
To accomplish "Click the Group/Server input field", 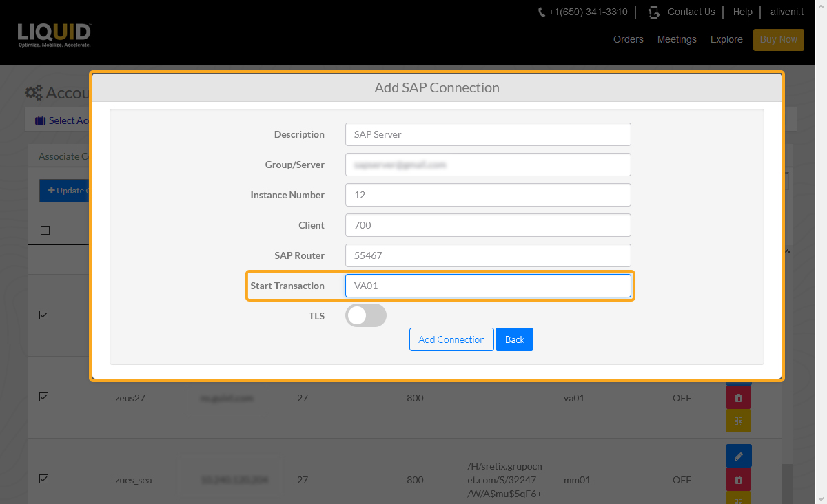I will pos(488,165).
